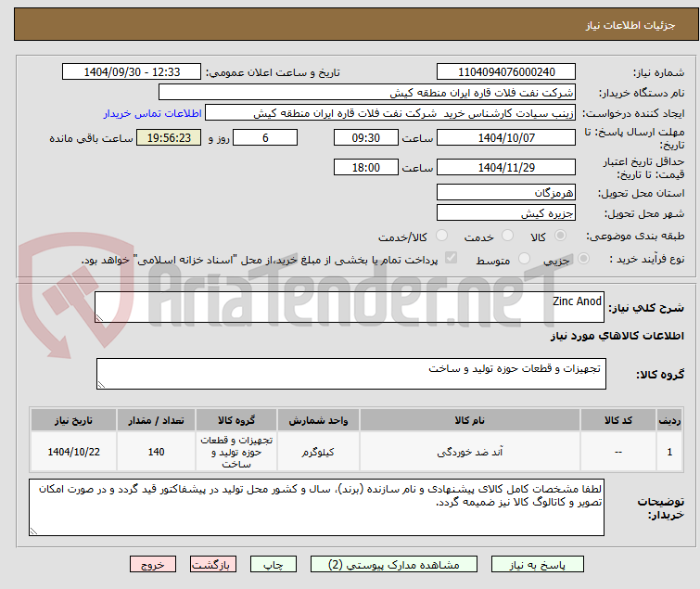Click the گروه کالا table column header
Image resolution: width=700 pixels, height=589 pixels.
236,420
